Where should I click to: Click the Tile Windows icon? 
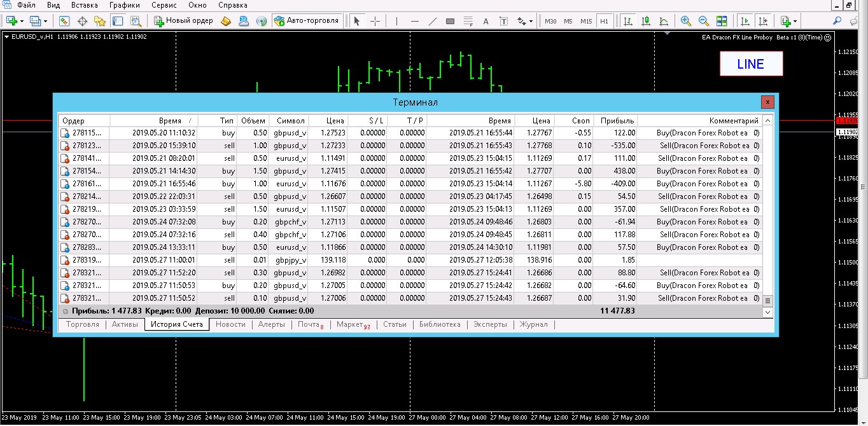[722, 21]
